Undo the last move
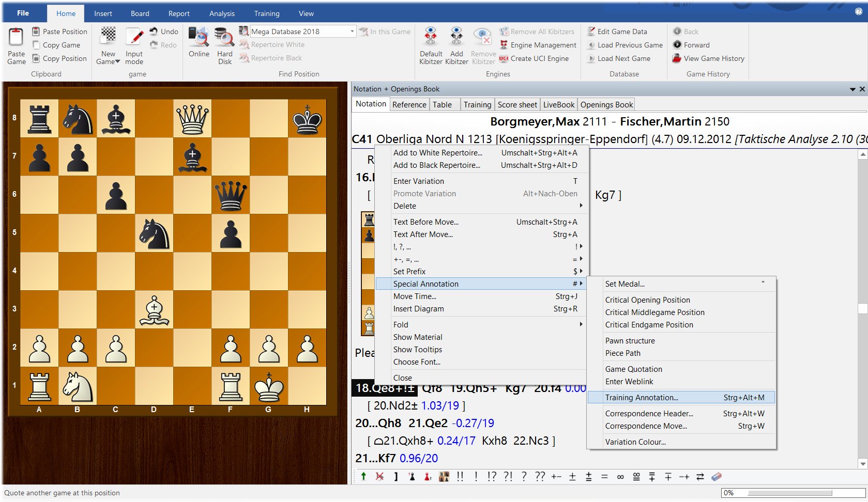The image size is (868, 502). coord(164,31)
